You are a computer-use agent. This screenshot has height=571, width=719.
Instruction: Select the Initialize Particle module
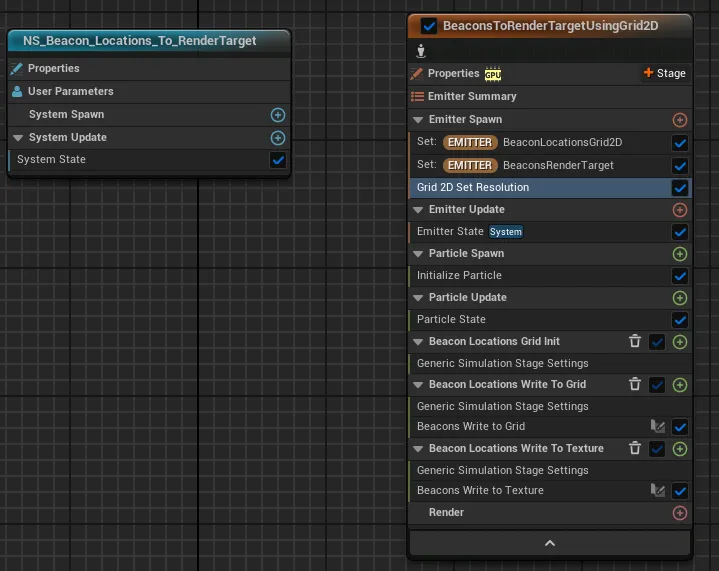coord(550,276)
